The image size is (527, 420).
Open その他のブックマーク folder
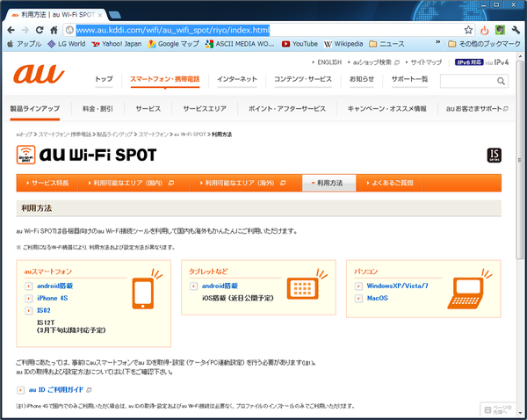484,44
